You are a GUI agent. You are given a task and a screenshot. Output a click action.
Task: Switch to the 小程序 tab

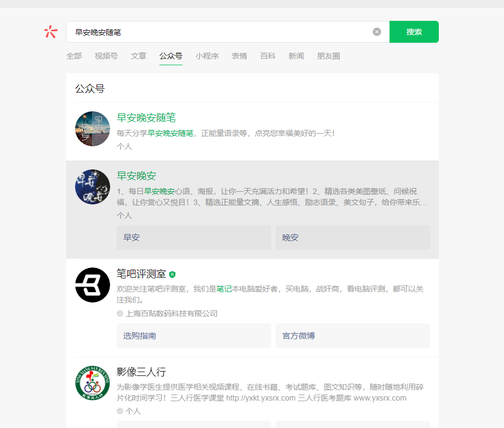coord(207,56)
